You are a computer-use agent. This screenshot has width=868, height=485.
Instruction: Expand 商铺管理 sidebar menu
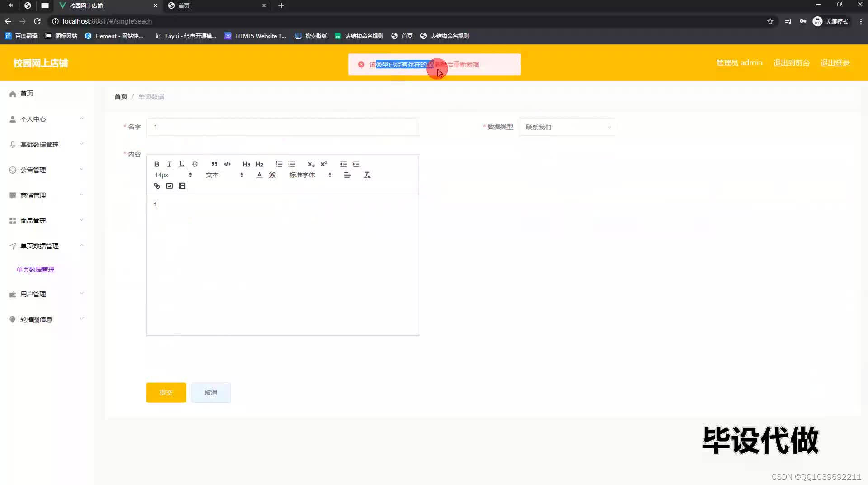47,195
